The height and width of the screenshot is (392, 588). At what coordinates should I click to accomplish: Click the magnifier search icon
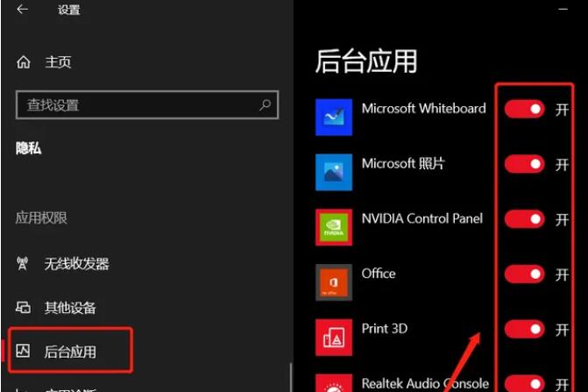[x=266, y=104]
